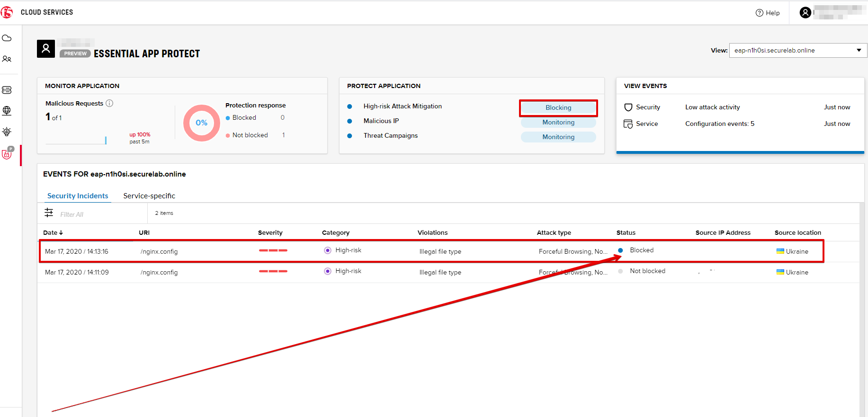Open the filter settings icon
868x417 pixels.
click(49, 213)
